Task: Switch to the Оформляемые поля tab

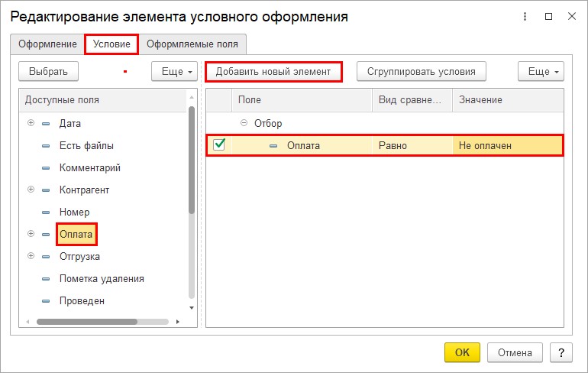Action: click(x=192, y=44)
